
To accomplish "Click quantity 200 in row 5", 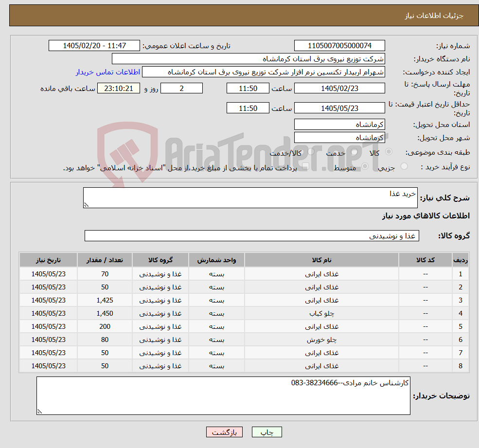I will [x=105, y=326].
